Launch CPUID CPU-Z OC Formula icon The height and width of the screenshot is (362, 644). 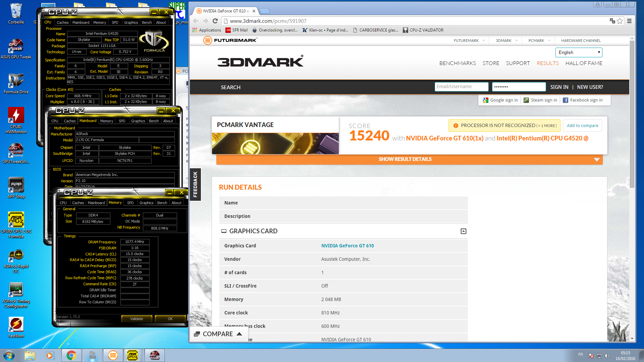[16, 225]
